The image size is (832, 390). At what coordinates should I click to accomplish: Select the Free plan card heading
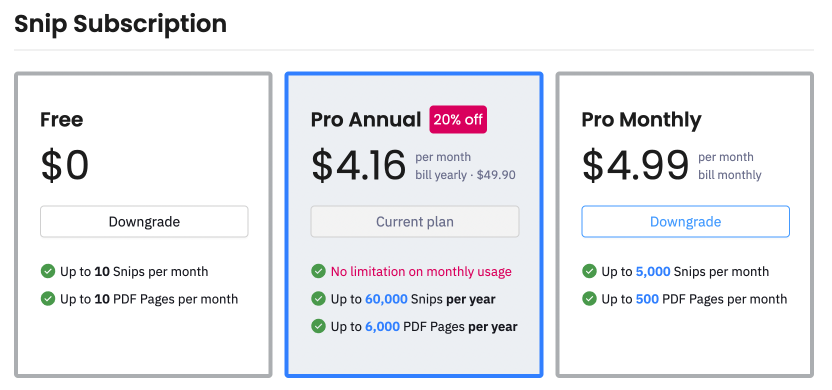(62, 119)
